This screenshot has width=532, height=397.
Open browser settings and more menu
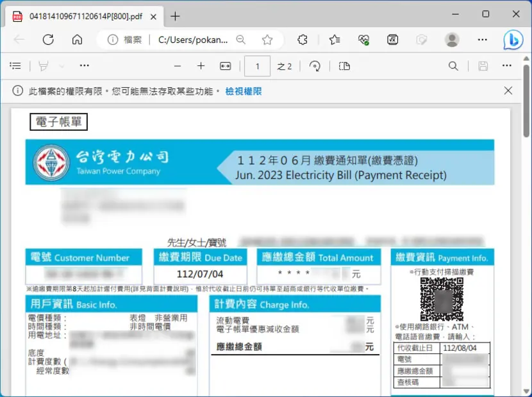click(482, 40)
